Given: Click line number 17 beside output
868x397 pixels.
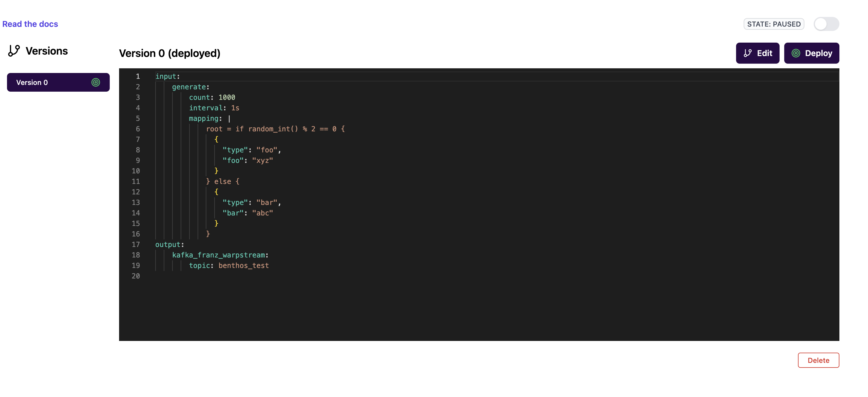Looking at the screenshot, I should (136, 245).
